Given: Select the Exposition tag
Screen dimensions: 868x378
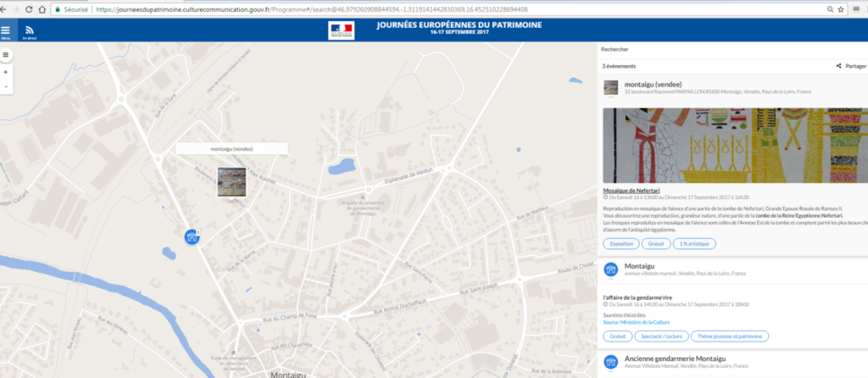Looking at the screenshot, I should (620, 244).
